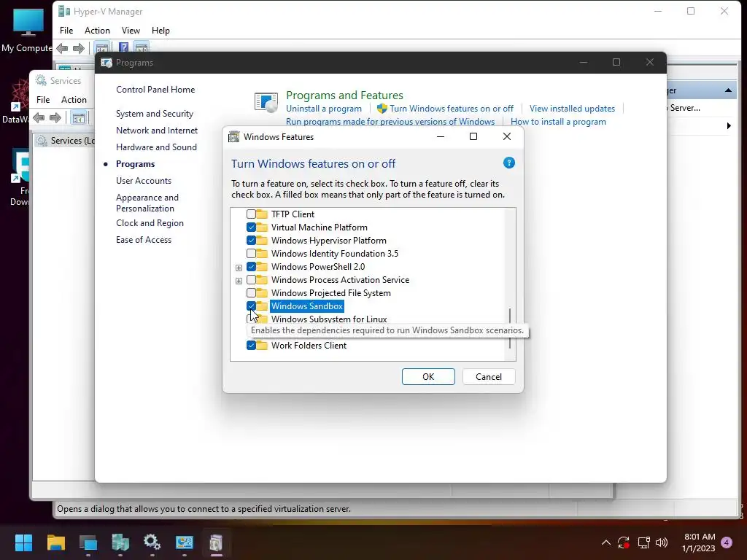This screenshot has width=747, height=560.
Task: Open Hyper-V Manager taskbar icon
Action: click(120, 542)
